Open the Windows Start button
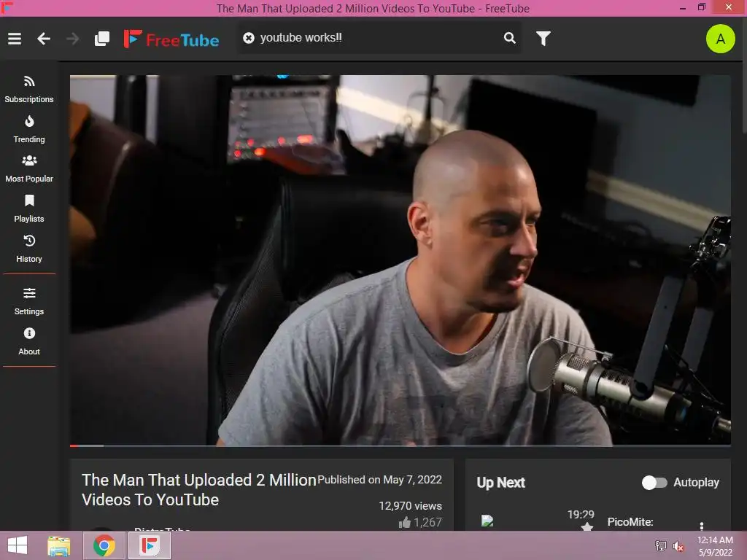Image resolution: width=747 pixels, height=560 pixels. 18,545
